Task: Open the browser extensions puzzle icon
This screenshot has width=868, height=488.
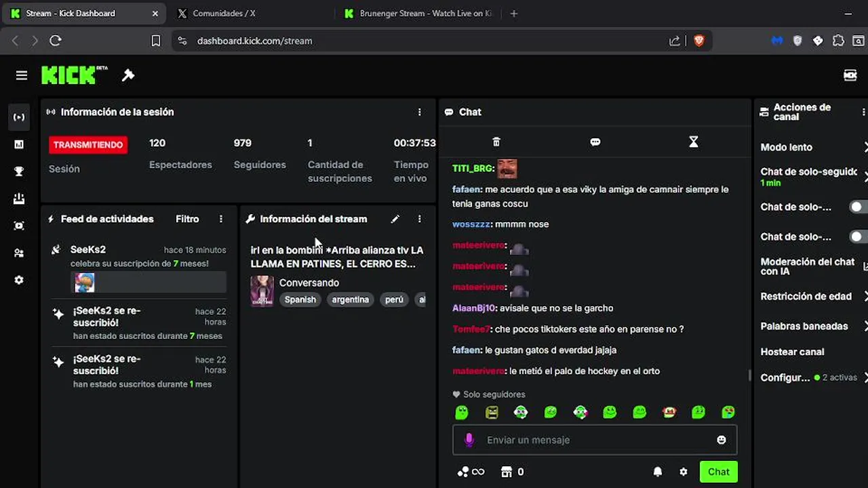Action: click(x=838, y=41)
